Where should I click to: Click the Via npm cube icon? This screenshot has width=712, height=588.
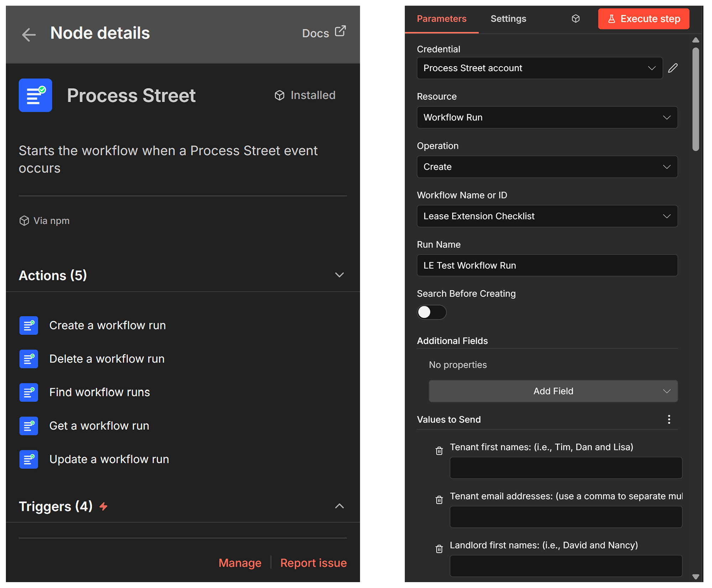coord(24,221)
